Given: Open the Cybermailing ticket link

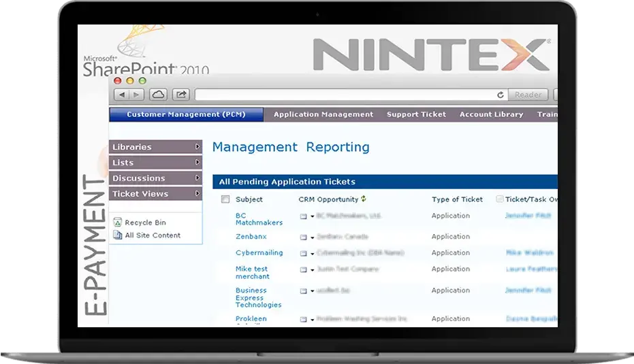Looking at the screenshot, I should [259, 252].
